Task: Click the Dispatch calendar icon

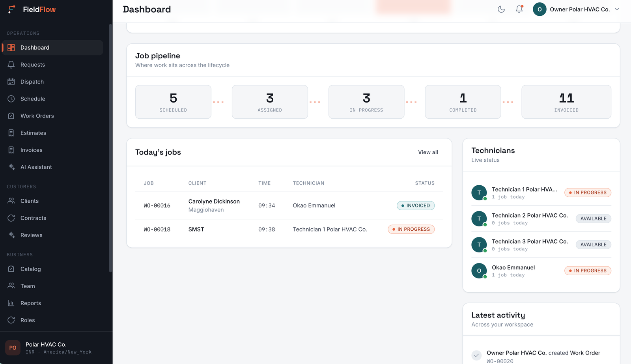Action: [x=11, y=82]
